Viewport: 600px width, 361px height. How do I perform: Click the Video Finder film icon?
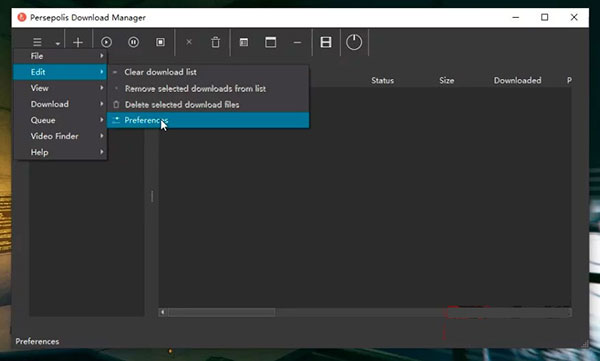[x=326, y=42]
